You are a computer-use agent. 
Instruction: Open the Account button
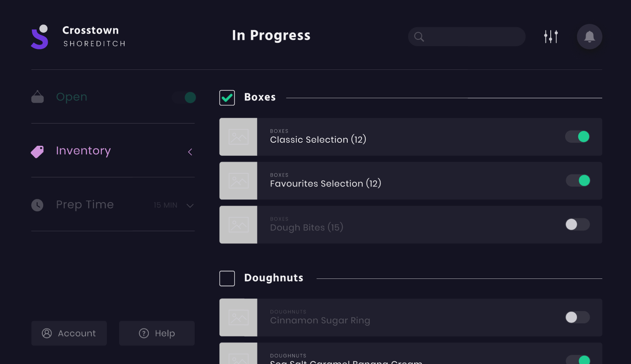[69, 333]
